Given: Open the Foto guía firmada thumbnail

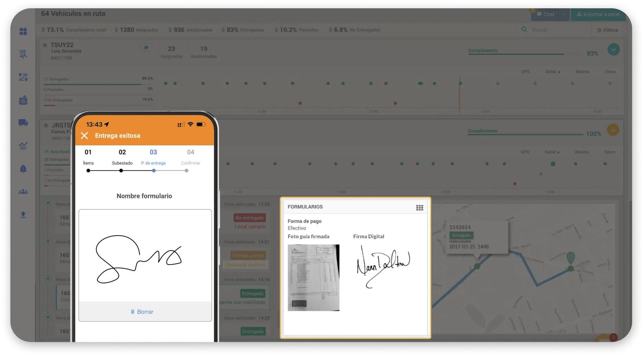Looking at the screenshot, I should pyautogui.click(x=314, y=278).
